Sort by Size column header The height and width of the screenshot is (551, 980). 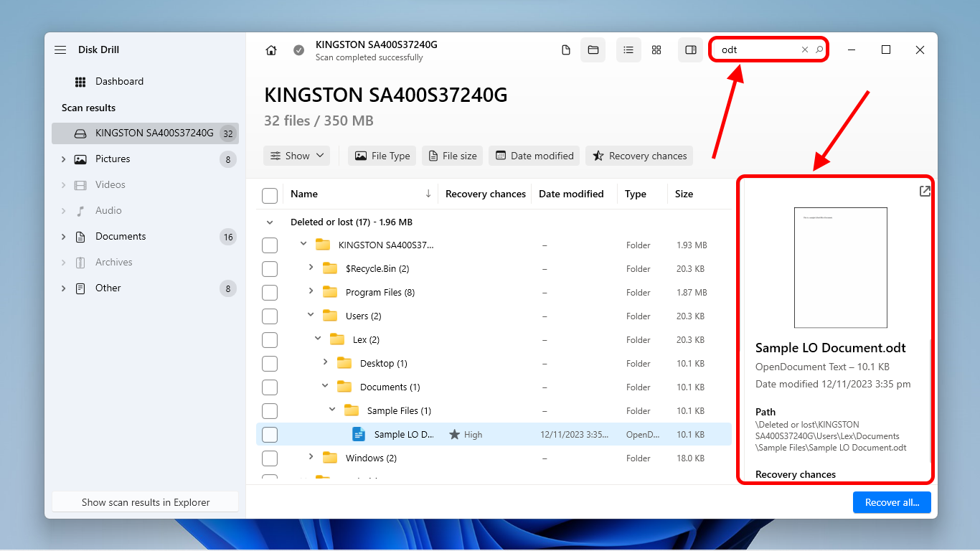point(684,194)
